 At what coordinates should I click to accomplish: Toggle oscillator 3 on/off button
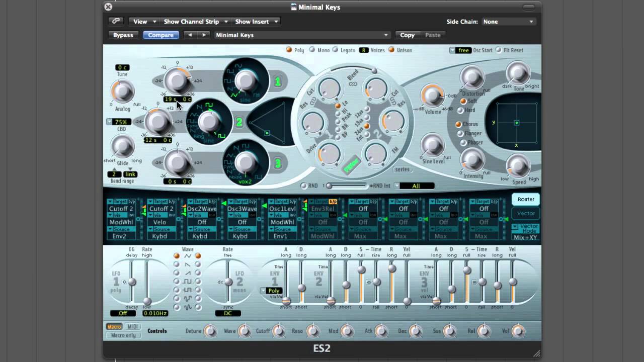[277, 163]
